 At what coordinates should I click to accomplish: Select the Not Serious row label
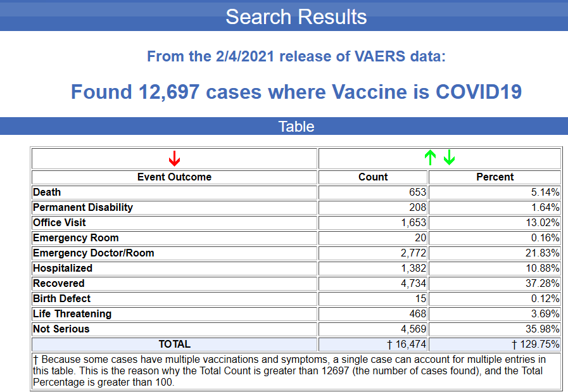61,329
